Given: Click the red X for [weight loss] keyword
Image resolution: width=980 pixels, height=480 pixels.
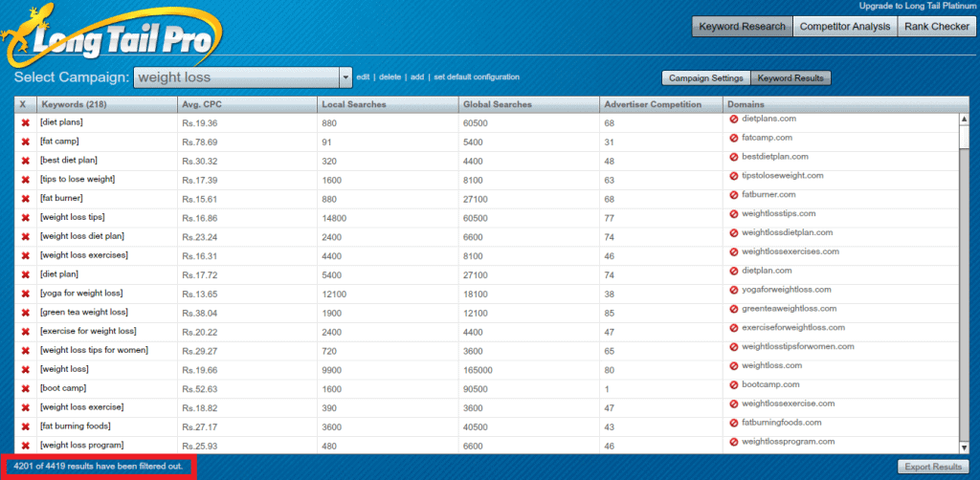Looking at the screenshot, I should click(x=26, y=369).
